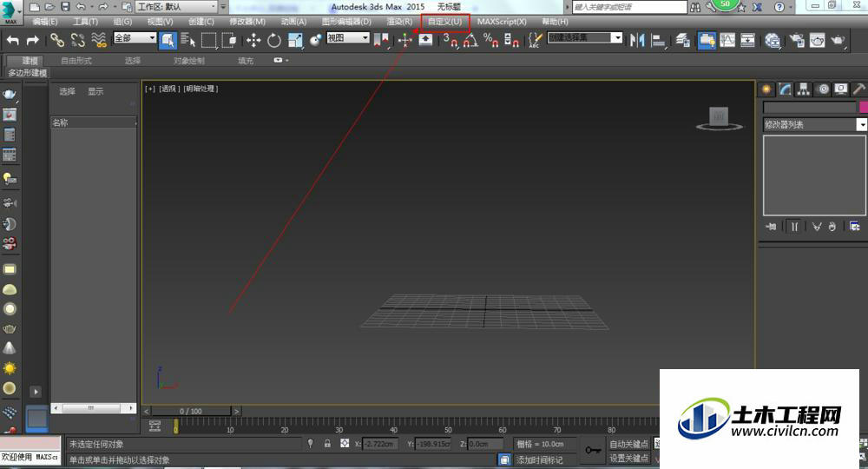Image resolution: width=868 pixels, height=469 pixels.
Task: Click the Render Production teapot icon
Action: pyautogui.click(x=838, y=40)
